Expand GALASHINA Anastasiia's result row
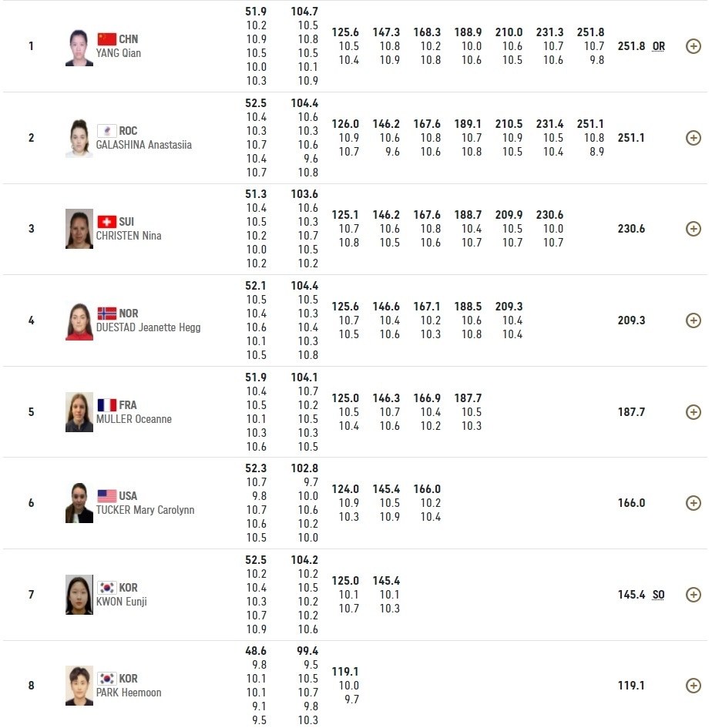 pos(693,138)
